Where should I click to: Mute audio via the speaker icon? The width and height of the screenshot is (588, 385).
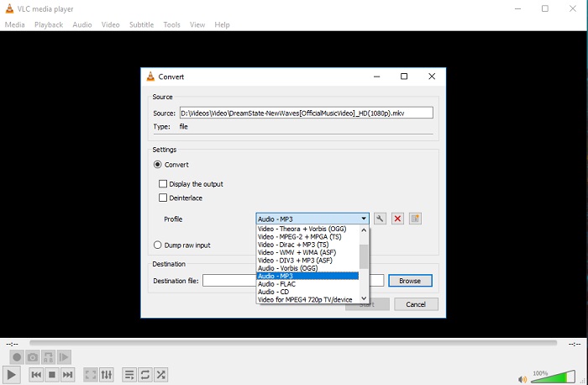click(522, 379)
